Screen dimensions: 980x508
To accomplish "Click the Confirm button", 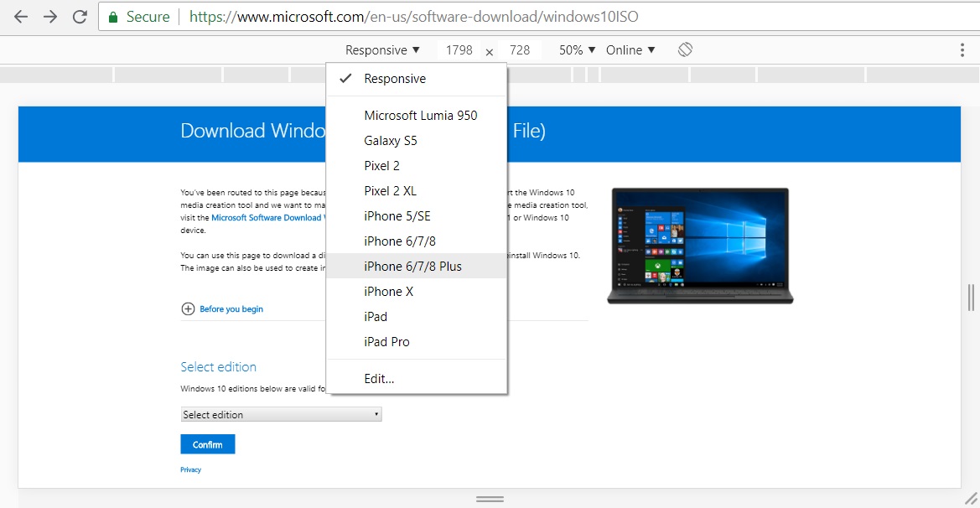I will [208, 444].
